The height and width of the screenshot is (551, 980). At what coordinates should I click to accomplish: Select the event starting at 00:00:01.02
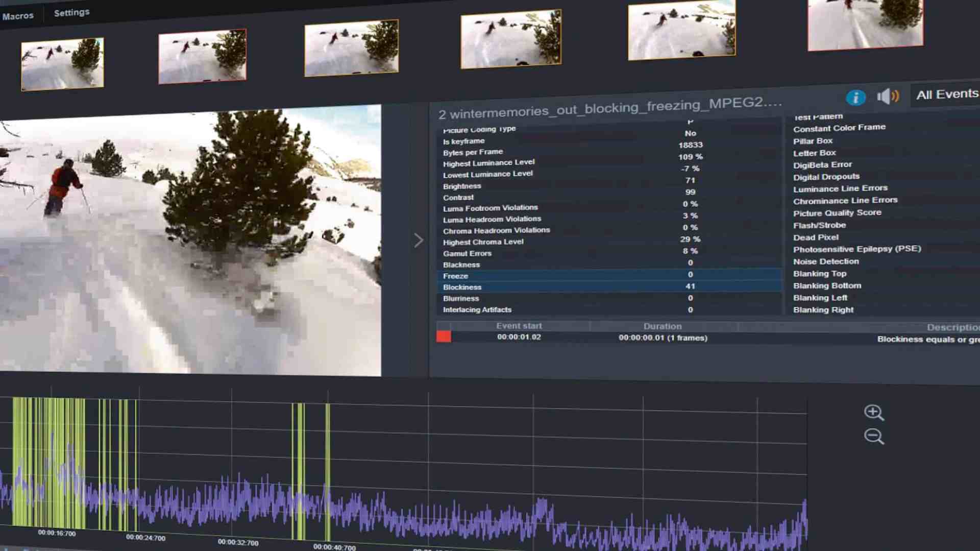519,337
